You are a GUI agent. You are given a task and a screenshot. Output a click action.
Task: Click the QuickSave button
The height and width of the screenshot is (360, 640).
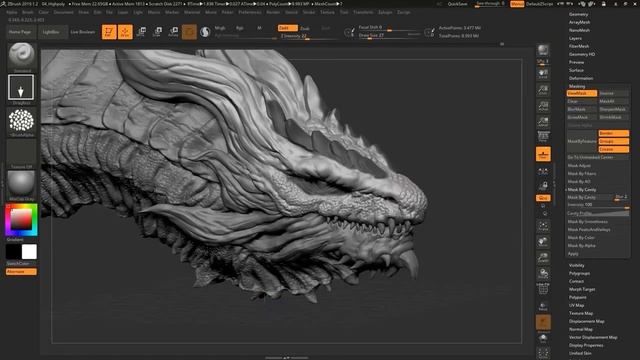(x=458, y=4)
